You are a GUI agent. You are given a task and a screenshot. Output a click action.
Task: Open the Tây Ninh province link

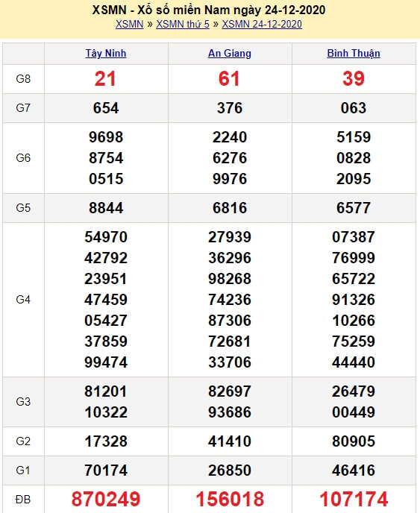106,54
